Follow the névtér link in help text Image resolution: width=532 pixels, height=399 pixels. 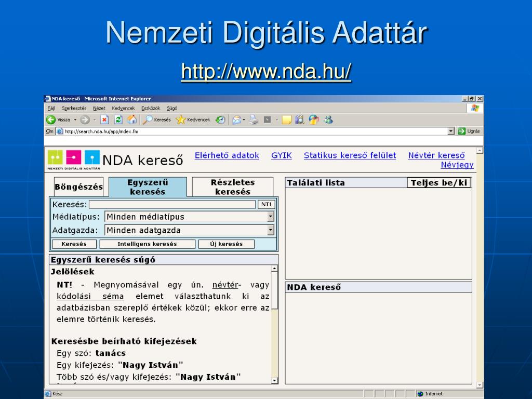click(225, 285)
